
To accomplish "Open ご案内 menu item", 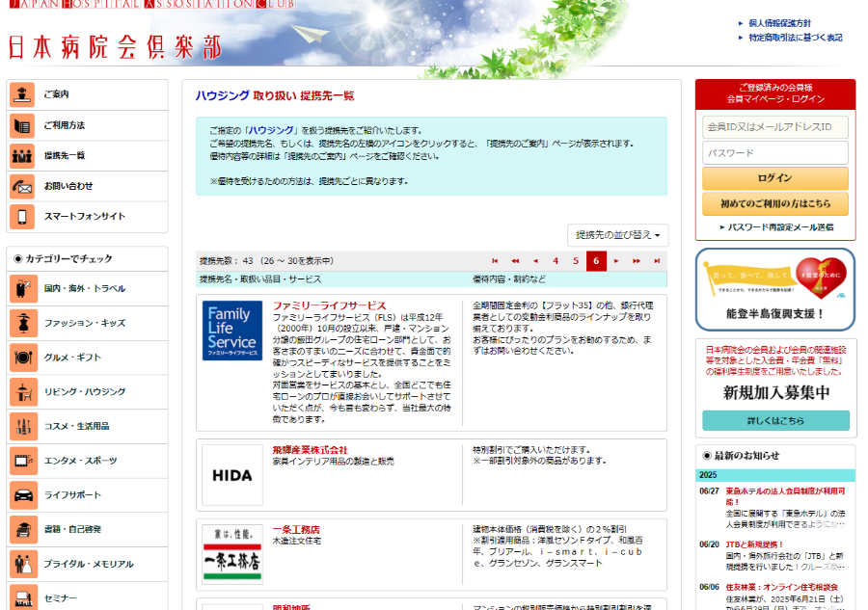I will (x=87, y=94).
